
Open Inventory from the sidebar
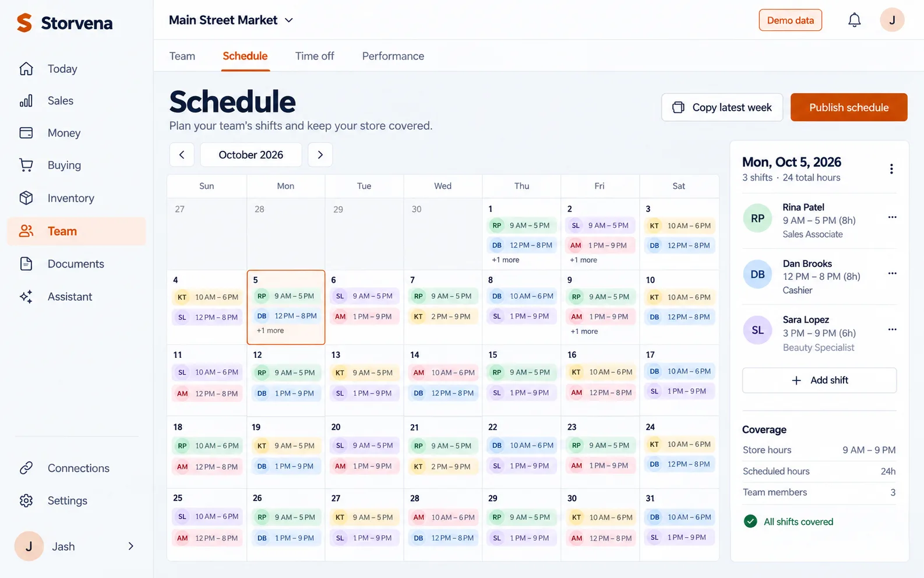point(76,198)
